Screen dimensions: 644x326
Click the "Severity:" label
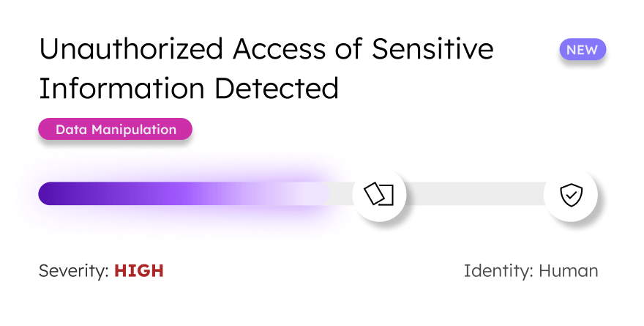point(73,271)
